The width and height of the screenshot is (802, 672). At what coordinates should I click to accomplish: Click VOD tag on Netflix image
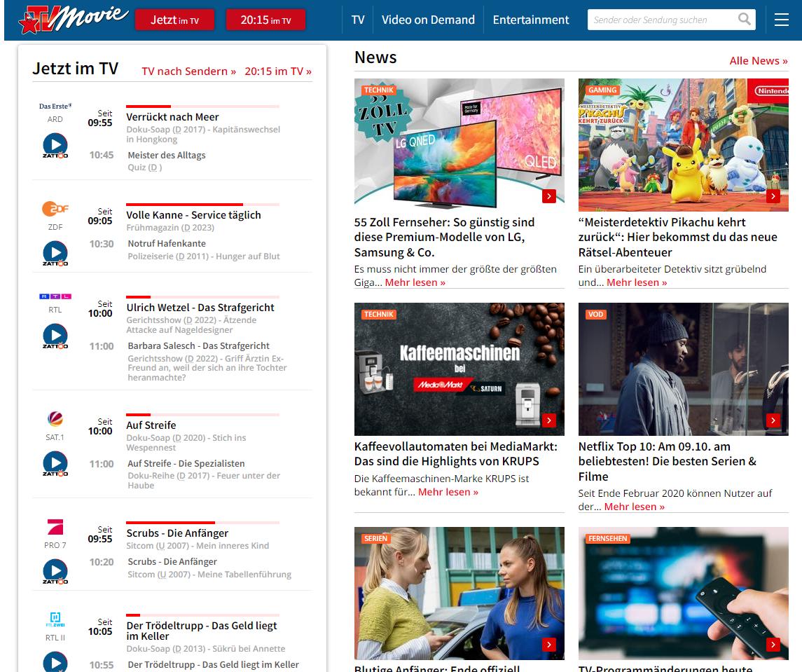point(596,314)
